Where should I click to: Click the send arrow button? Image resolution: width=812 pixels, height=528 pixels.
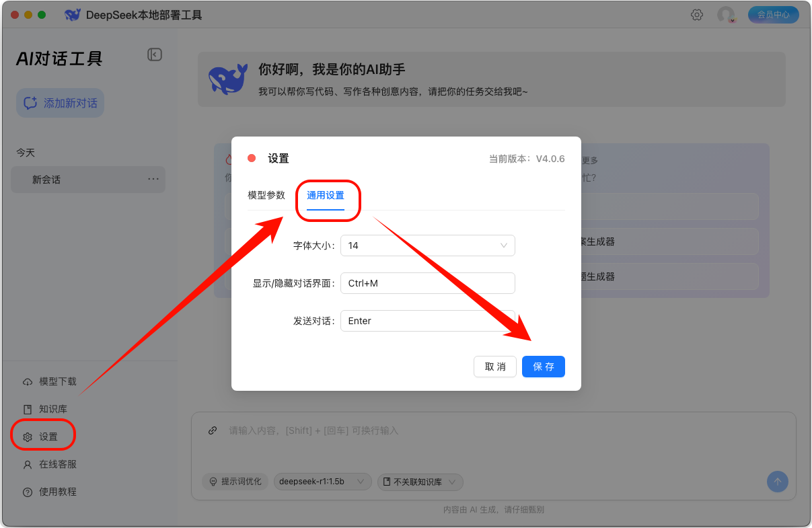[x=778, y=482]
